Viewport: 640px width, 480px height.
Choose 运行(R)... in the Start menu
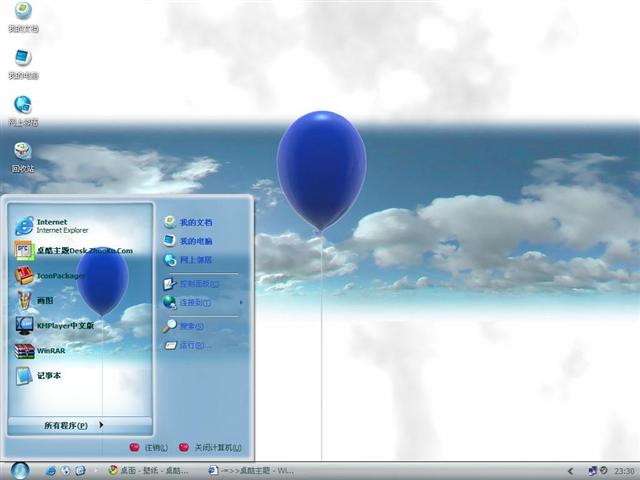pyautogui.click(x=194, y=346)
